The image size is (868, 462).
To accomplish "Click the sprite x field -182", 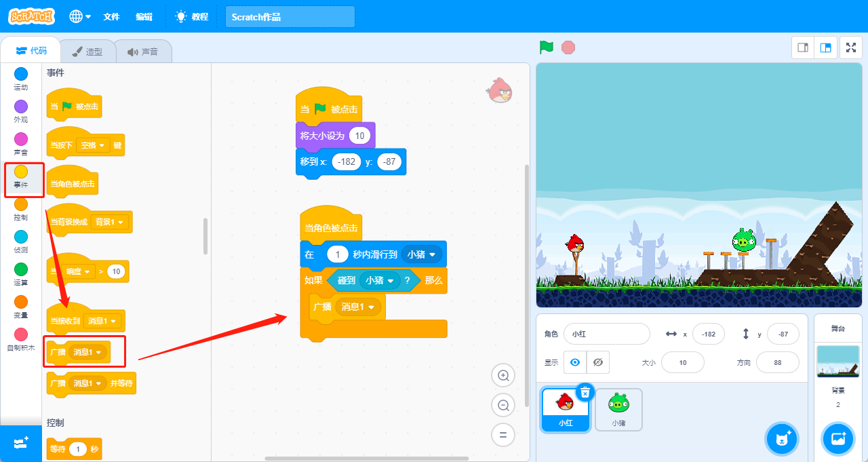I will click(x=708, y=334).
